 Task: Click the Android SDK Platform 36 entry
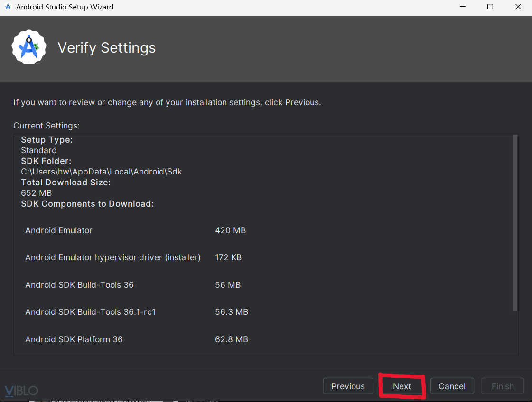(74, 339)
